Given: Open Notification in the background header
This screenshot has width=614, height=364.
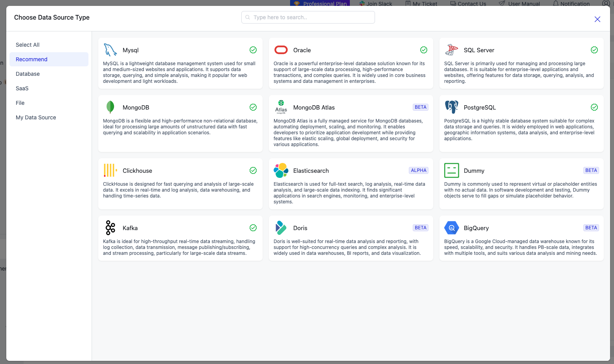Looking at the screenshot, I should (571, 4).
